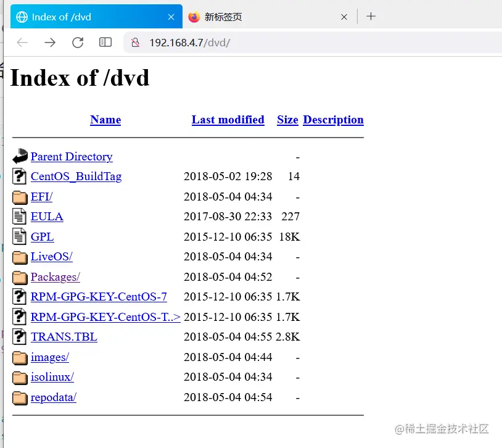
Task: Click the globe favicon on first tab
Action: [x=22, y=17]
